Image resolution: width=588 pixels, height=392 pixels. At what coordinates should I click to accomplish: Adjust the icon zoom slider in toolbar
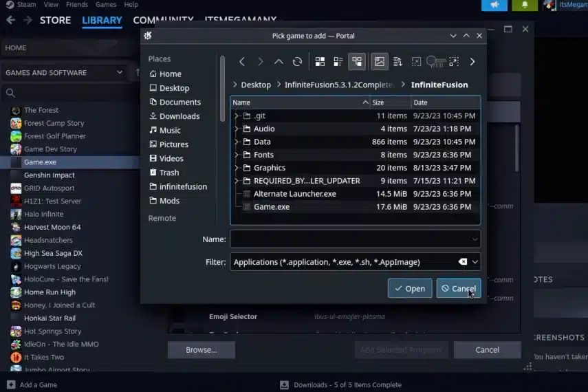(436, 61)
